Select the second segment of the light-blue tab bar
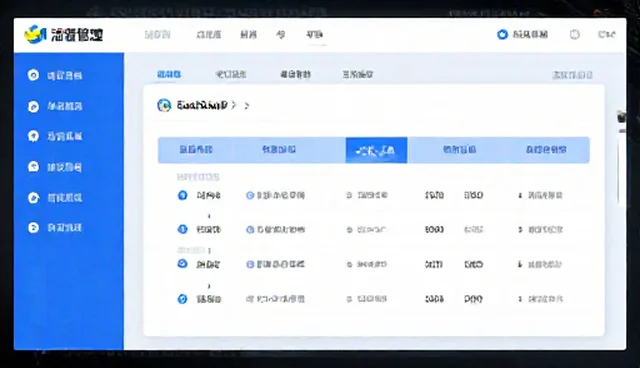640x368 pixels. [279, 150]
